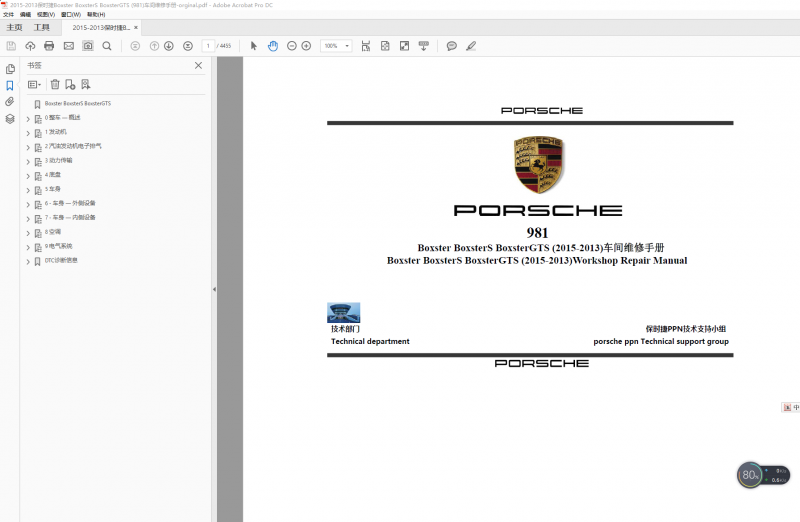Screen dimensions: 800x522
Task: Click the fit width scrolling icon
Action: tap(366, 46)
